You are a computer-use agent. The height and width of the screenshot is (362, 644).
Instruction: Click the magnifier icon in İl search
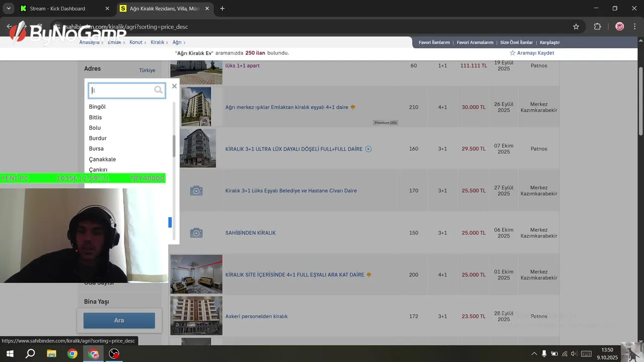coord(158,90)
